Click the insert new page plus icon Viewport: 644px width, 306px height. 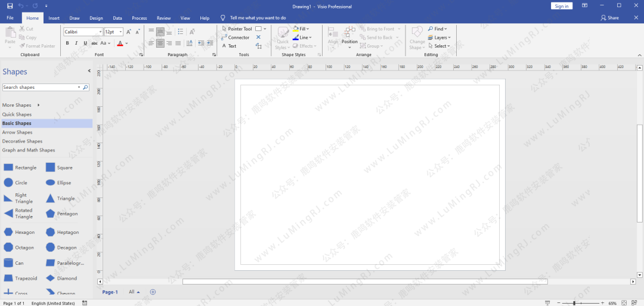[x=153, y=292]
